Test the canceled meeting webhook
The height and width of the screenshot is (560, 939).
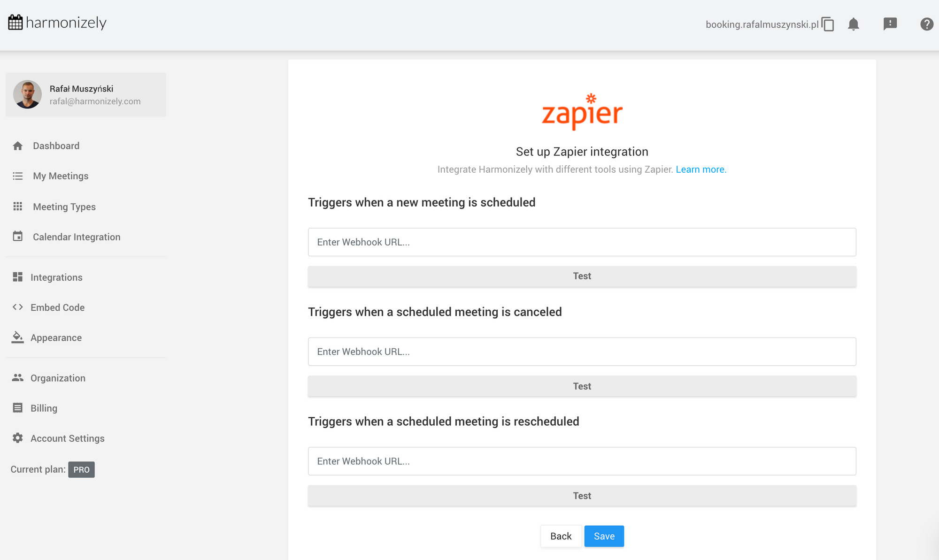[x=582, y=386]
